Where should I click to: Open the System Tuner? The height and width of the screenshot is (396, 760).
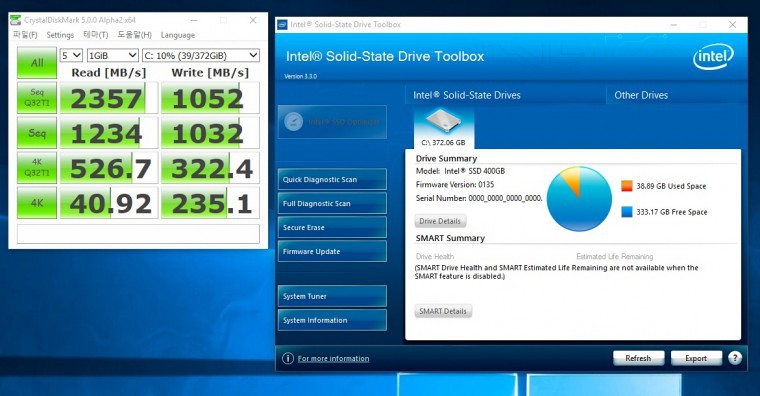332,296
